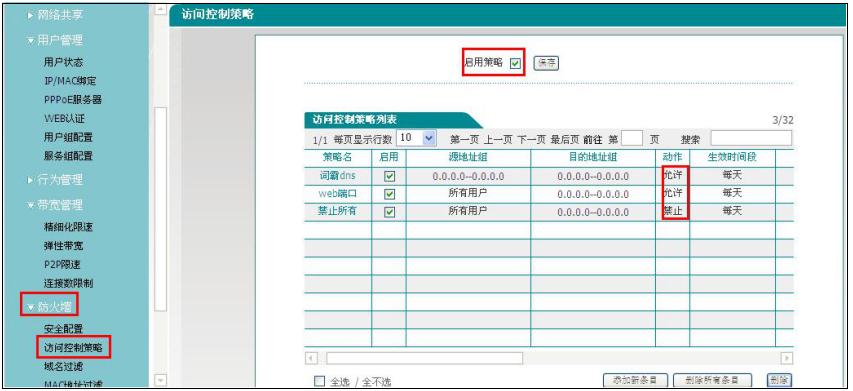Open 用户状态 in the sidebar
Viewport: 853px width, 391px height.
click(x=64, y=63)
